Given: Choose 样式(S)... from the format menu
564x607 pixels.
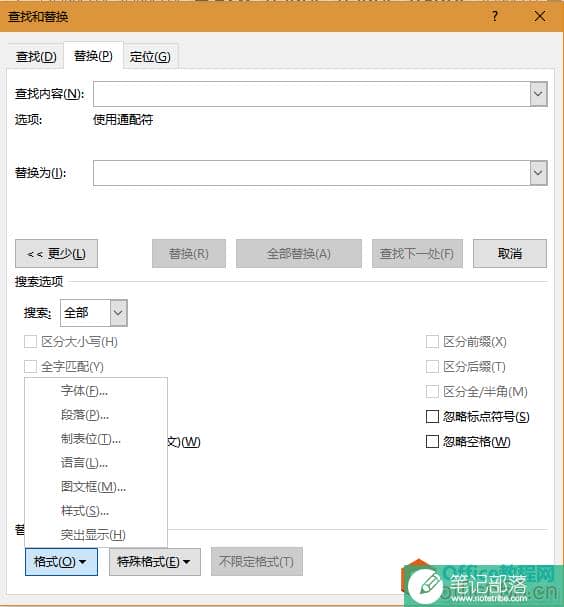Looking at the screenshot, I should click(x=96, y=511).
